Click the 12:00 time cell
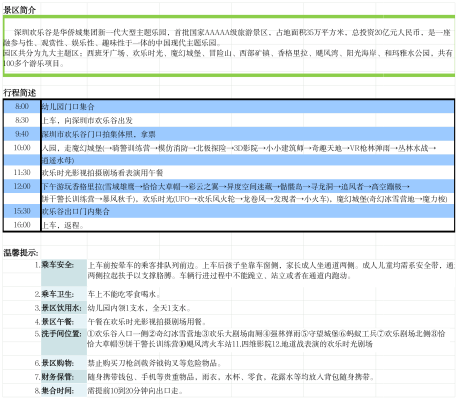This screenshot has width=458, height=400. 22,186
